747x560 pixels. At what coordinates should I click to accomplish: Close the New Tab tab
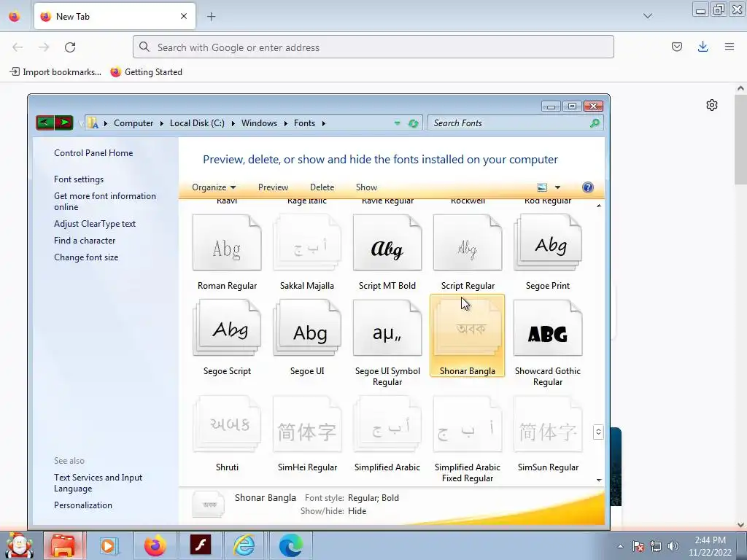pos(183,16)
